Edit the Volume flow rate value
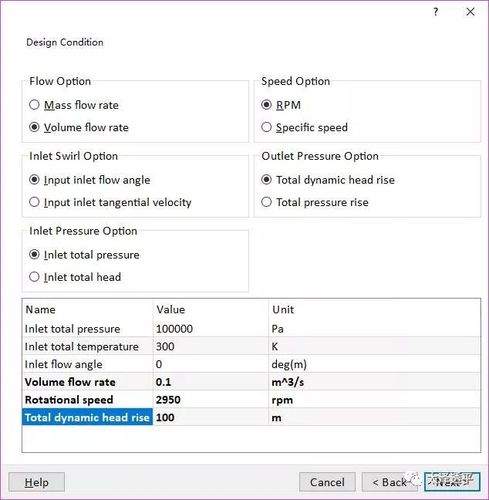 tap(211, 382)
